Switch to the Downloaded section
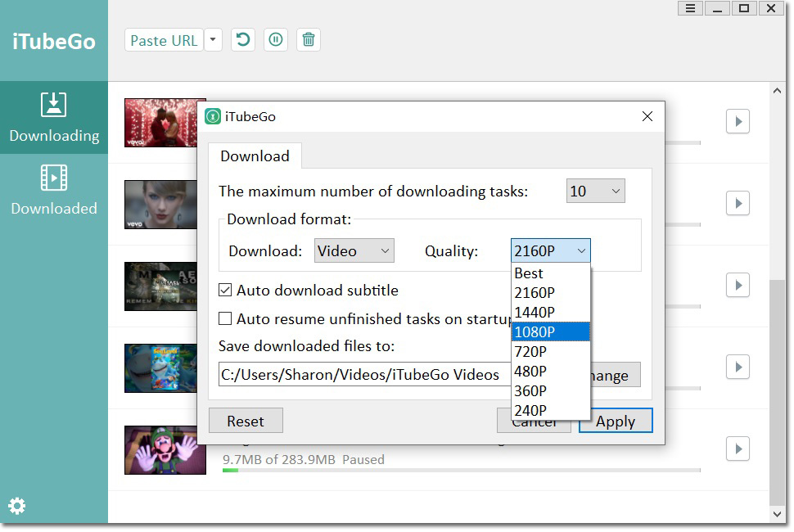794x532 pixels. coord(54,191)
